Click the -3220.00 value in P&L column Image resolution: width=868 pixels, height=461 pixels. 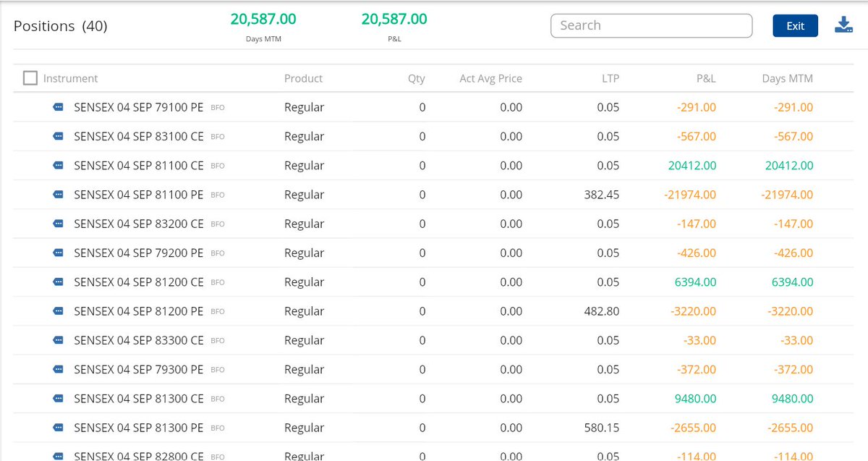click(x=693, y=311)
